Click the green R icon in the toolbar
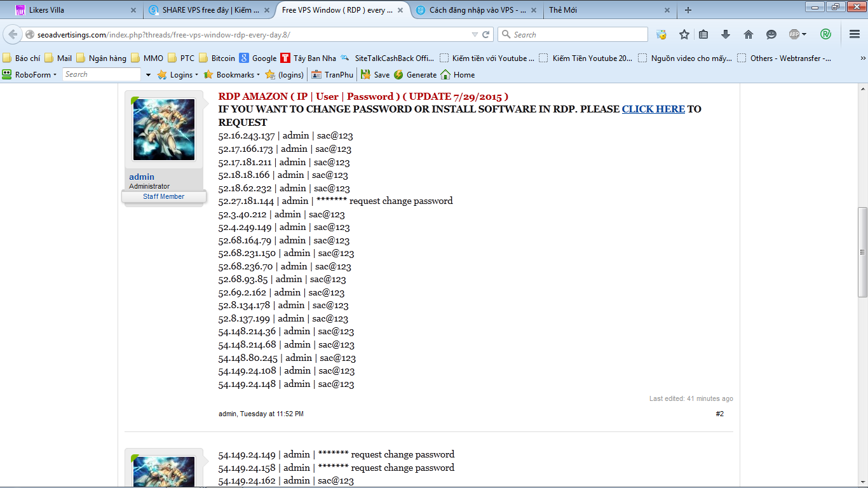 (x=825, y=34)
